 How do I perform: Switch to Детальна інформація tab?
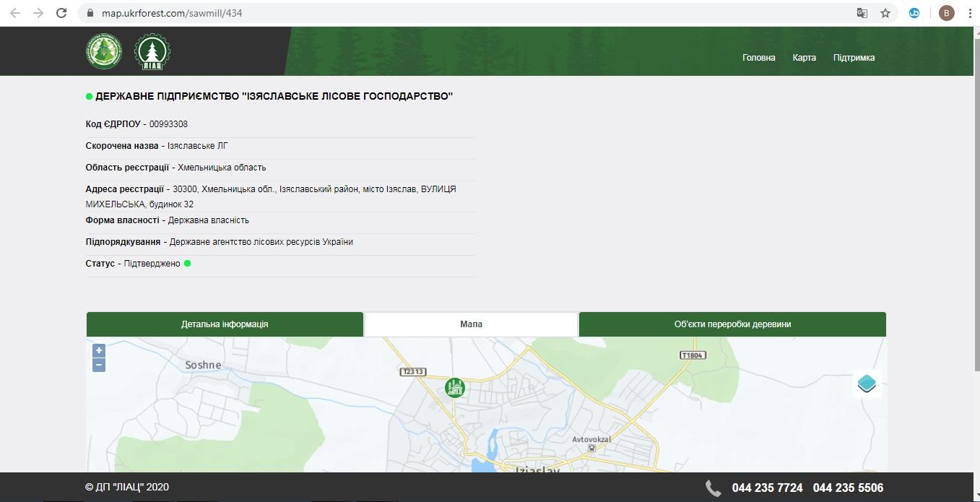point(225,324)
